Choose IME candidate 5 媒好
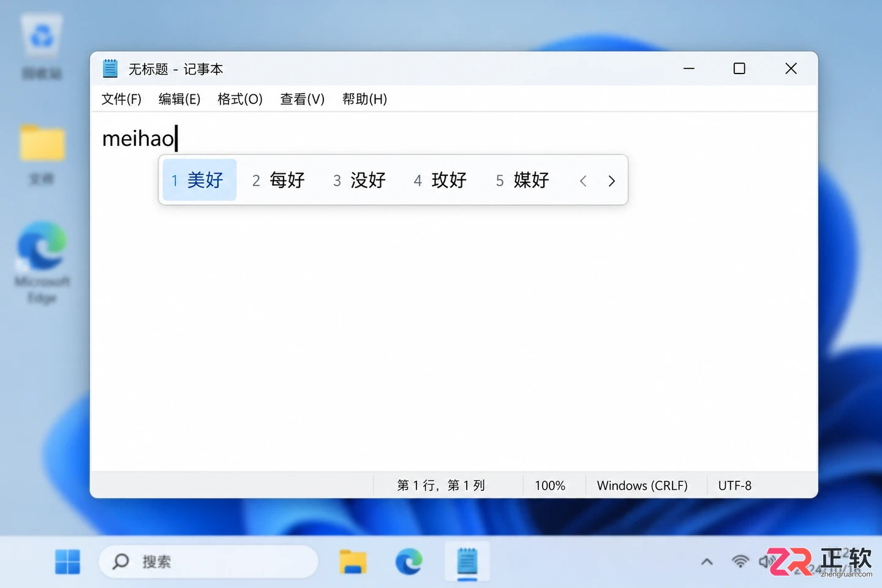The image size is (882, 588). tap(522, 180)
